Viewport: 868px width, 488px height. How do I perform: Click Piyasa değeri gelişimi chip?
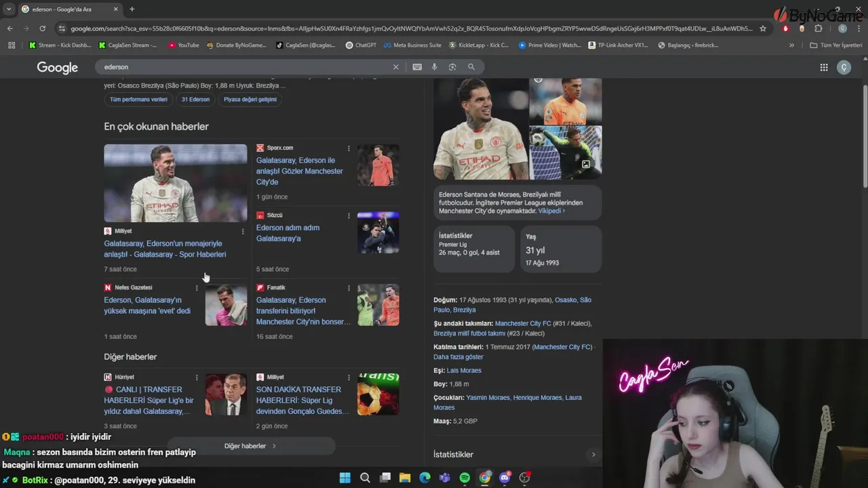point(250,100)
